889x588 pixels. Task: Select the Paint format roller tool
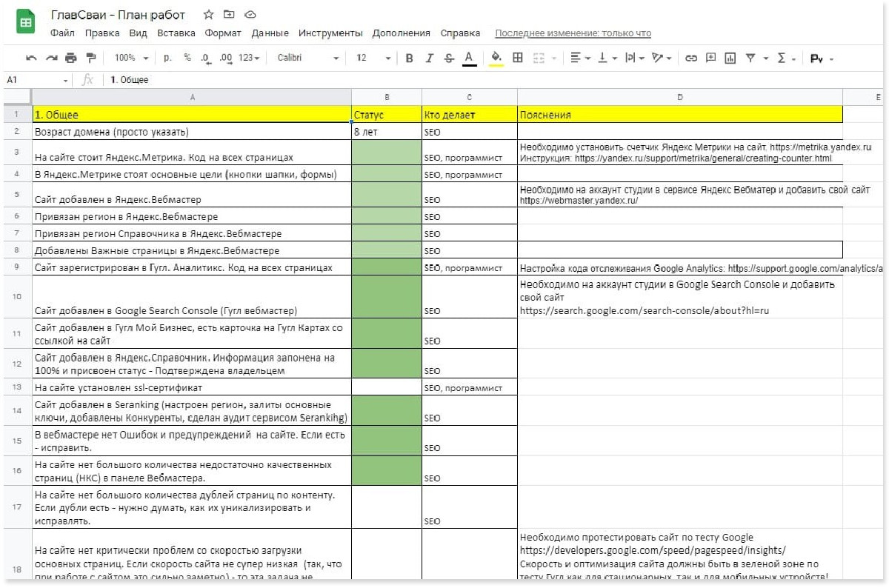(x=91, y=58)
